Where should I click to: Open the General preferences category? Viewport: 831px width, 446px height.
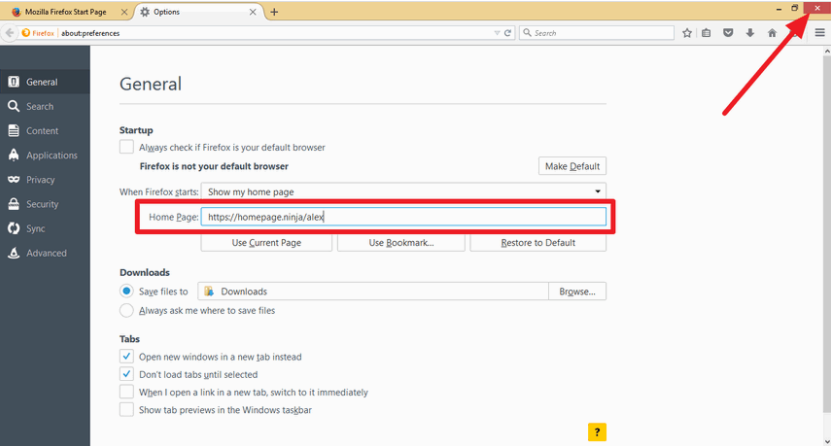pos(45,82)
